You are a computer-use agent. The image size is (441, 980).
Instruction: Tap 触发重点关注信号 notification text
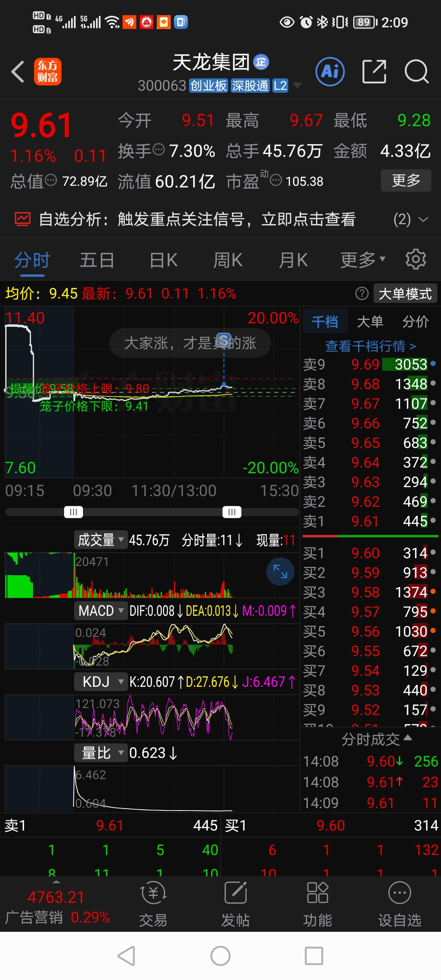tap(237, 219)
